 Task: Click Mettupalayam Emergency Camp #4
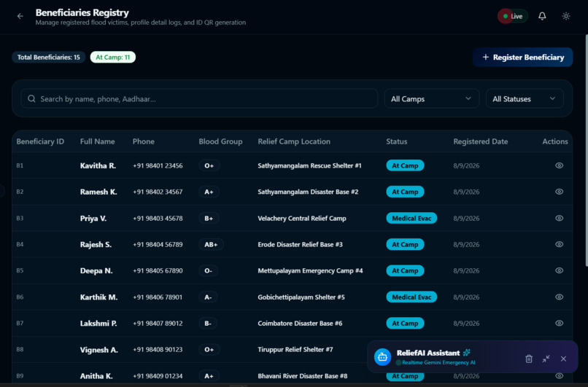click(310, 270)
